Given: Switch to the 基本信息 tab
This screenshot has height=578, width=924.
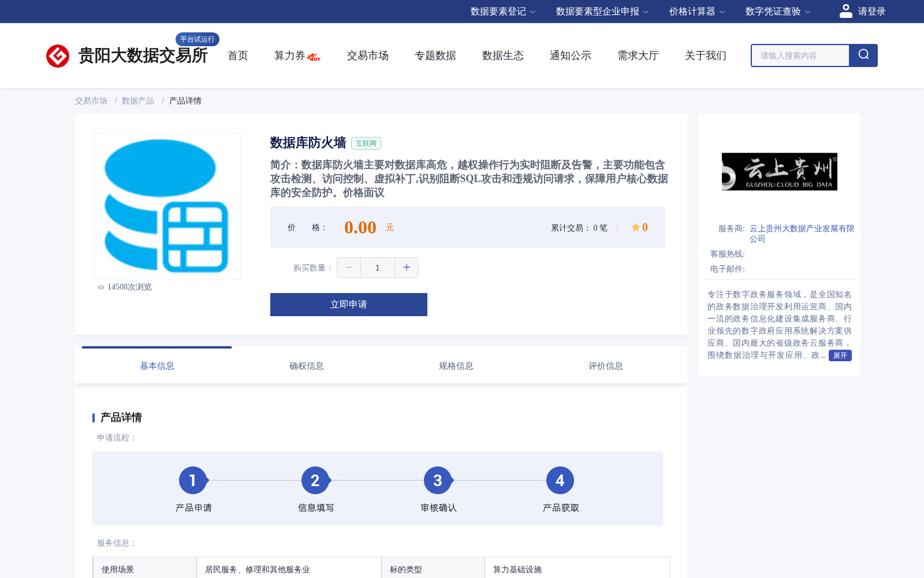Looking at the screenshot, I should pyautogui.click(x=157, y=366).
